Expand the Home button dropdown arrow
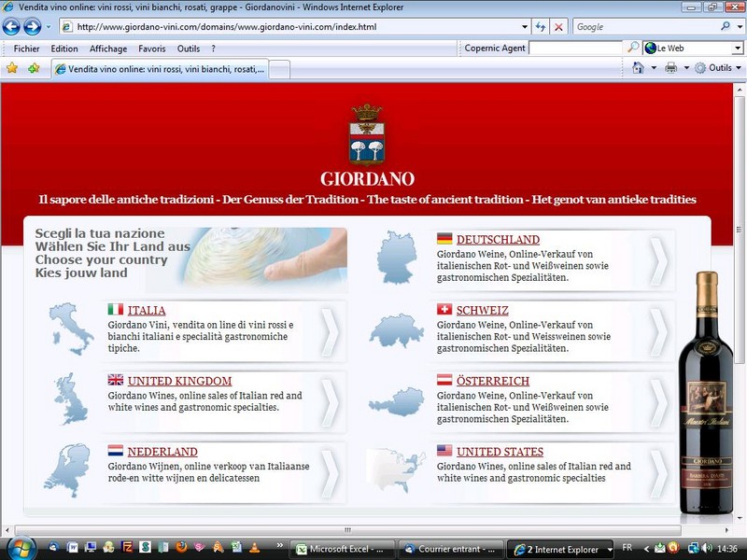This screenshot has height=560, width=747. (654, 67)
